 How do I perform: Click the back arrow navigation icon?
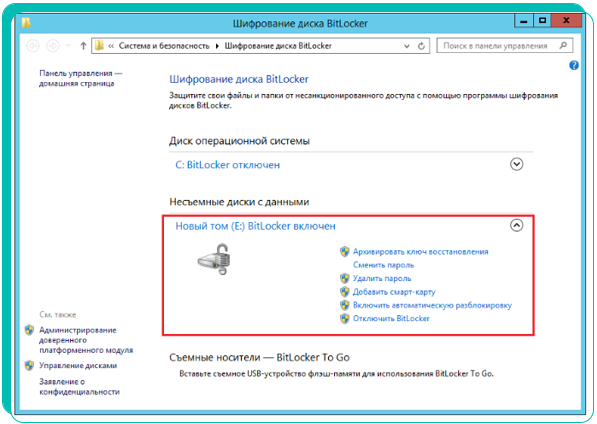pyautogui.click(x=33, y=46)
